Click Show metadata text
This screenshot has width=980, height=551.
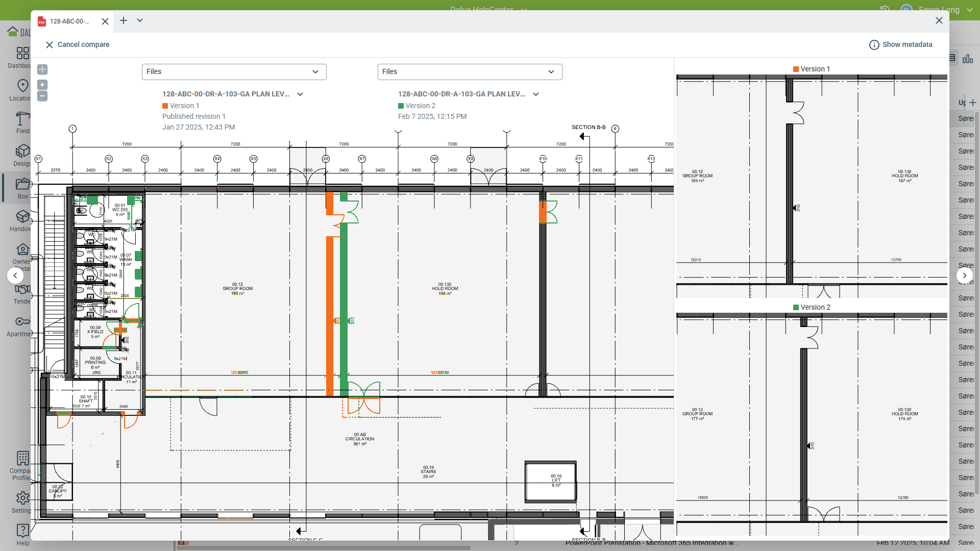pos(907,45)
